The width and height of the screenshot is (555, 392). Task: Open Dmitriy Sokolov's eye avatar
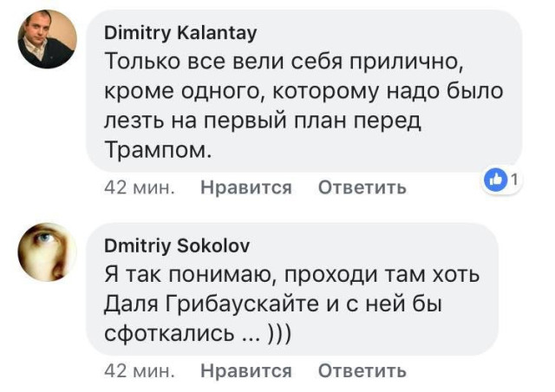click(47, 252)
